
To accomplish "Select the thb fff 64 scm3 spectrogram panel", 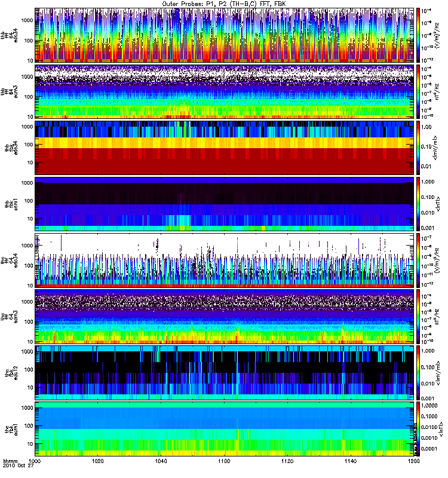I will pos(225,92).
